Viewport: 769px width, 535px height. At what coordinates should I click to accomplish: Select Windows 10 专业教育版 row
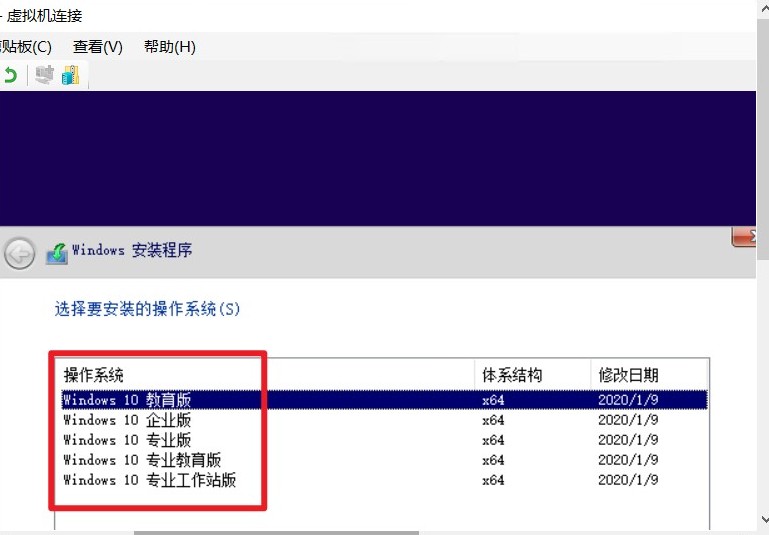coord(384,460)
